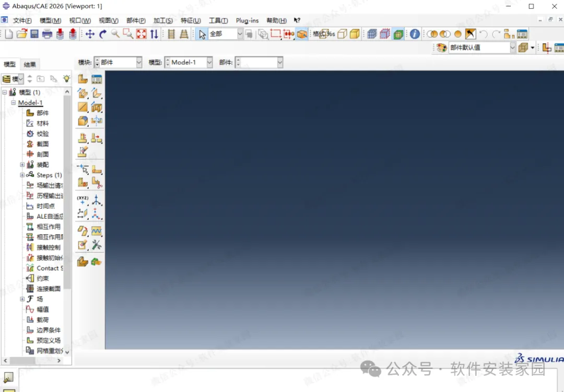Select 时间点 in the model tree
The width and height of the screenshot is (564, 392).
pos(45,206)
